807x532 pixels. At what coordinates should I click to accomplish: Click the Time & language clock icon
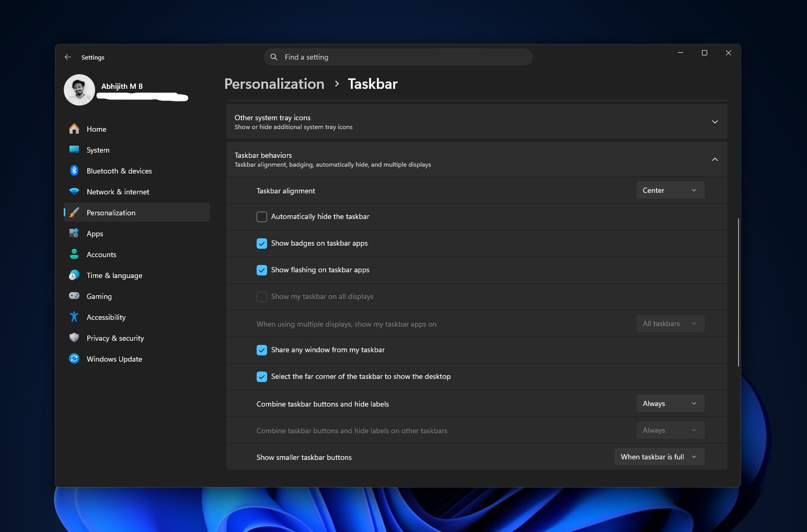tap(74, 275)
